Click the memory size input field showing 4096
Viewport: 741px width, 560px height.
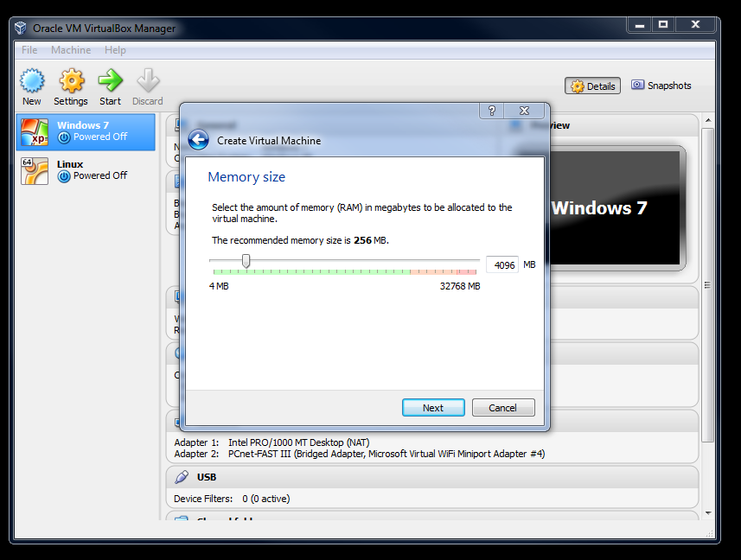pyautogui.click(x=502, y=265)
